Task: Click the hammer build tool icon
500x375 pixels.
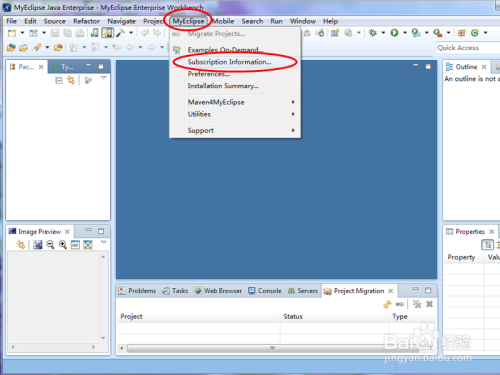Action: pyautogui.click(x=120, y=33)
